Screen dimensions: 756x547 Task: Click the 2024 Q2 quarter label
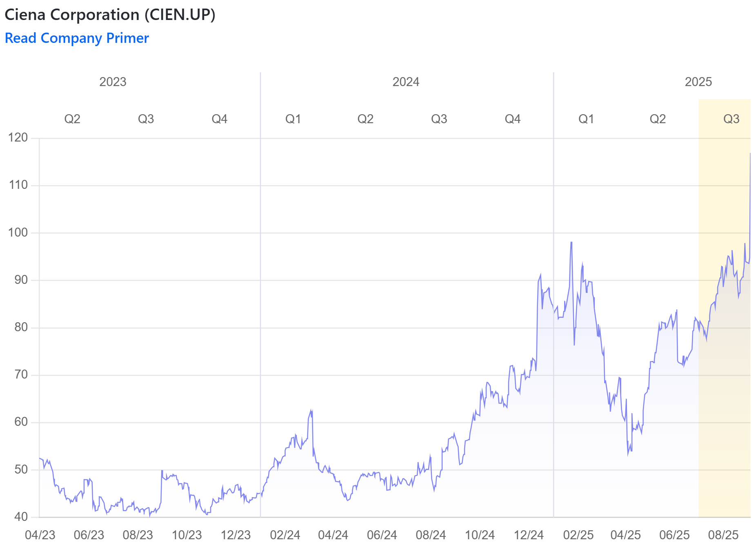pyautogui.click(x=365, y=119)
